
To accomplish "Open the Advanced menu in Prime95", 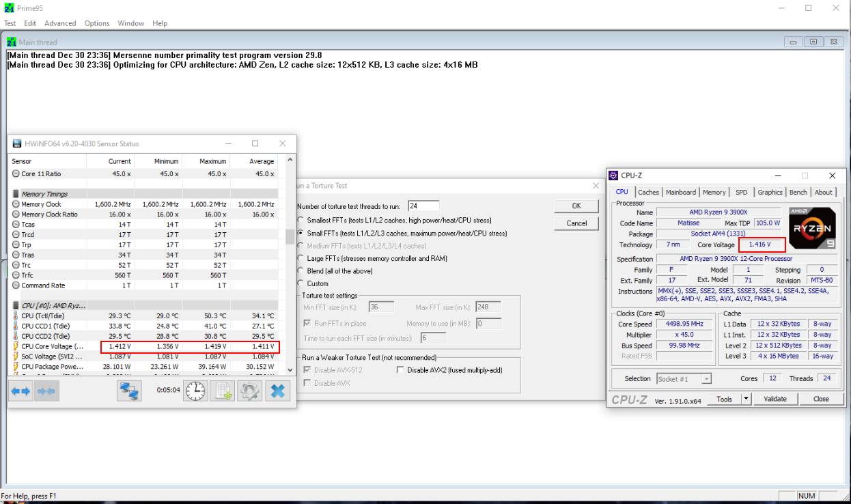I will click(x=61, y=23).
